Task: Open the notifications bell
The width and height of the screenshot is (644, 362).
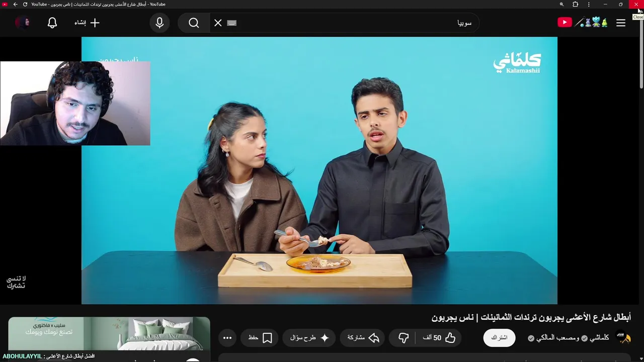Action: (52, 23)
